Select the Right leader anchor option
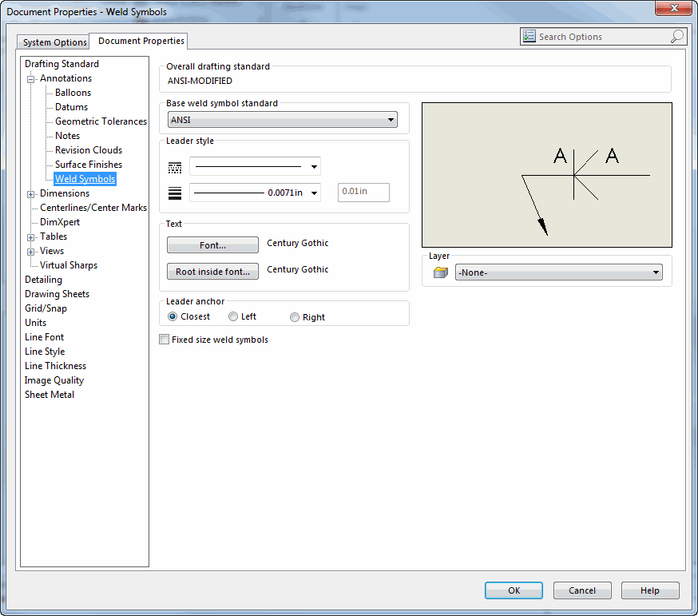Screen dimensions: 698x616 tap(294, 317)
